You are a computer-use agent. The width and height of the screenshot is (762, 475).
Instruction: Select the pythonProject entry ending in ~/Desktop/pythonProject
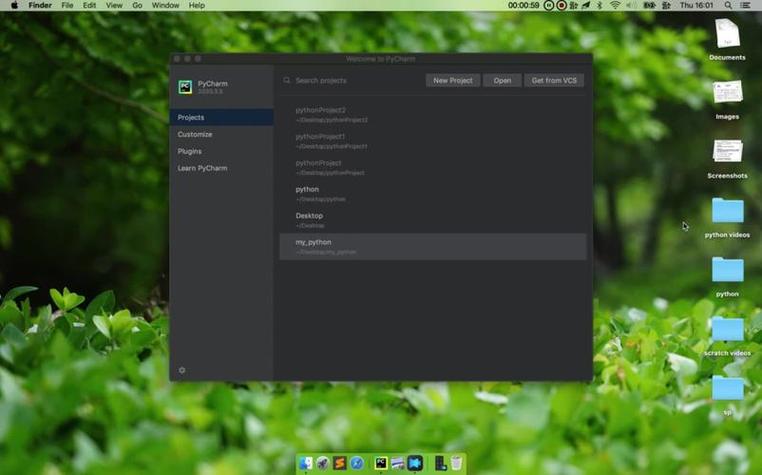[x=433, y=167]
